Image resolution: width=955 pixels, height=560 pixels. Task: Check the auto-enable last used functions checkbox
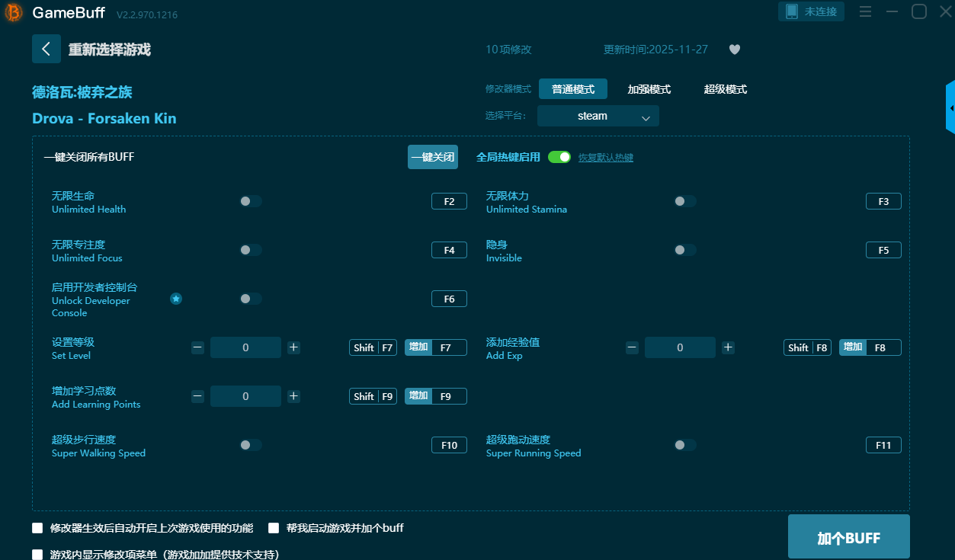point(37,528)
